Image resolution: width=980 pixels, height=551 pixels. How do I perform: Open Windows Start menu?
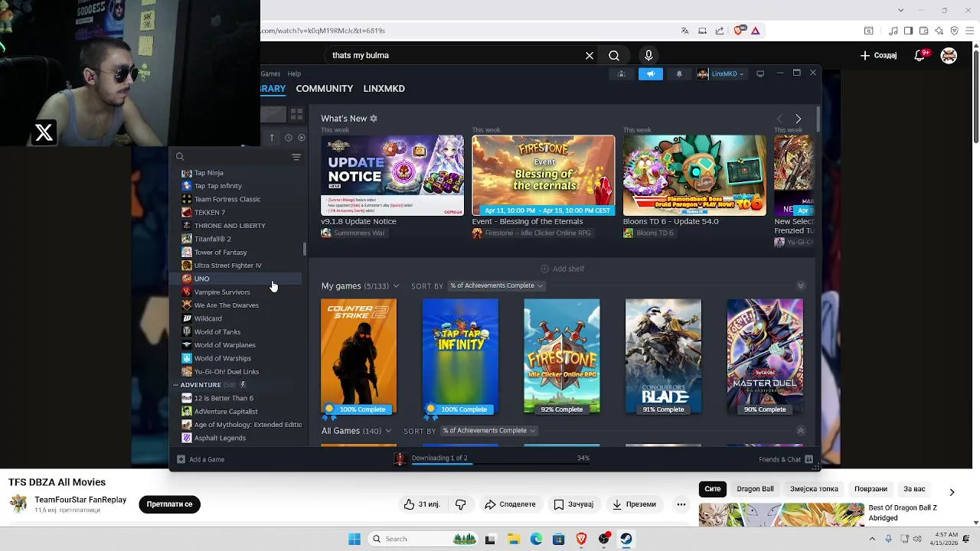point(354,539)
